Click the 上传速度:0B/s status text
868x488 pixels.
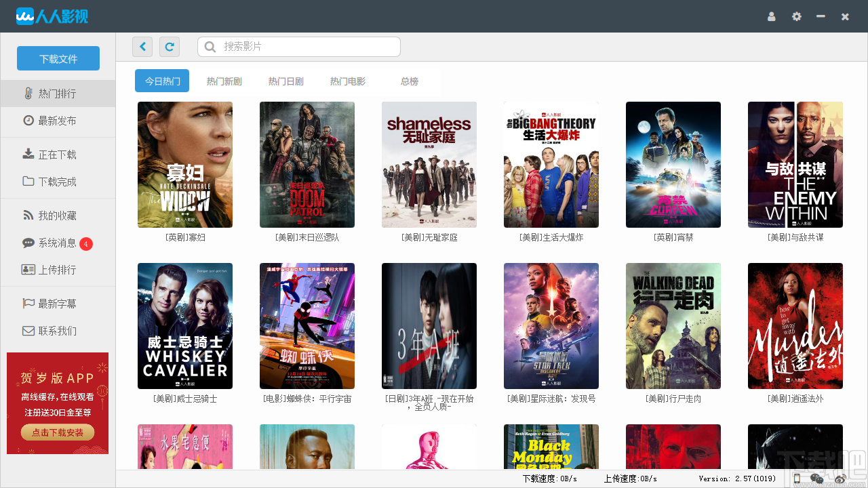631,479
